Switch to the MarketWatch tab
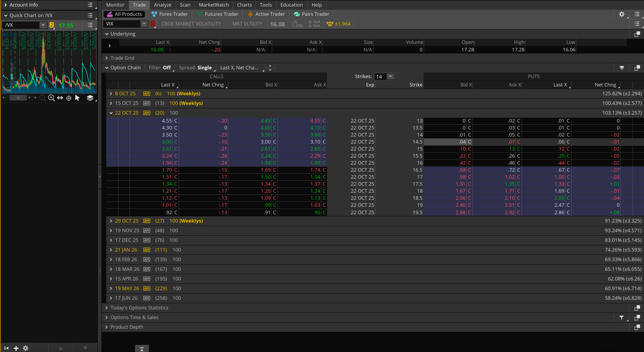 (214, 5)
